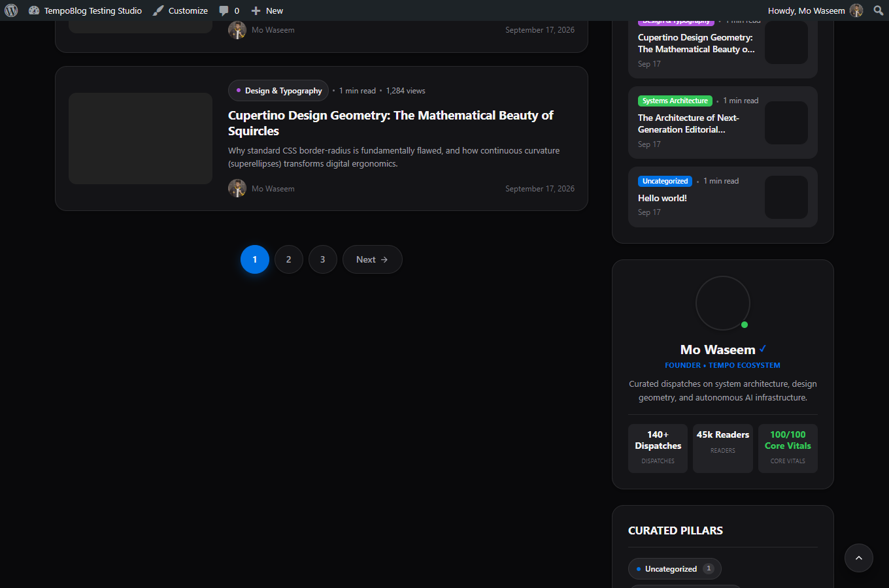Click the Next pagination button
Image resolution: width=889 pixels, height=588 pixels.
373,259
